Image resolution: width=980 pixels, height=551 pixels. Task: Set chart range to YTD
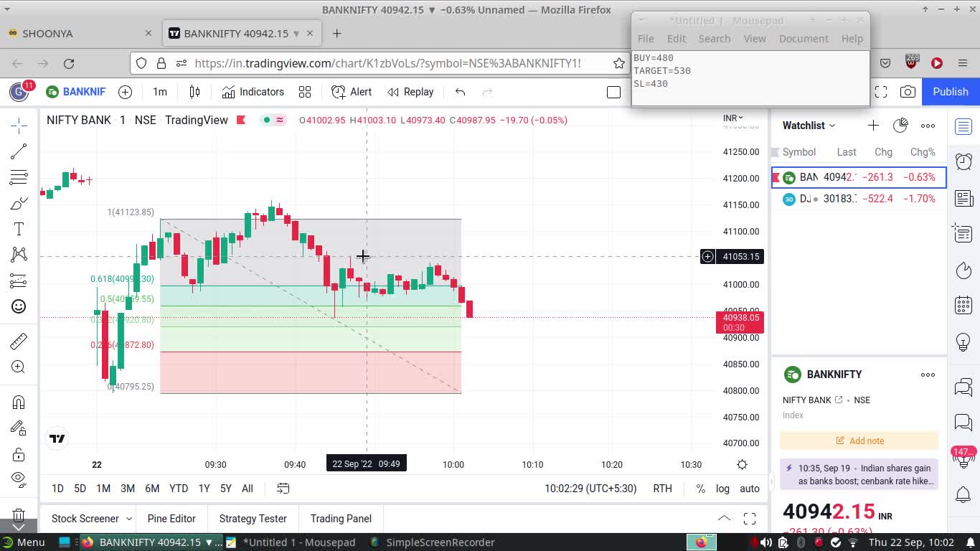click(179, 489)
